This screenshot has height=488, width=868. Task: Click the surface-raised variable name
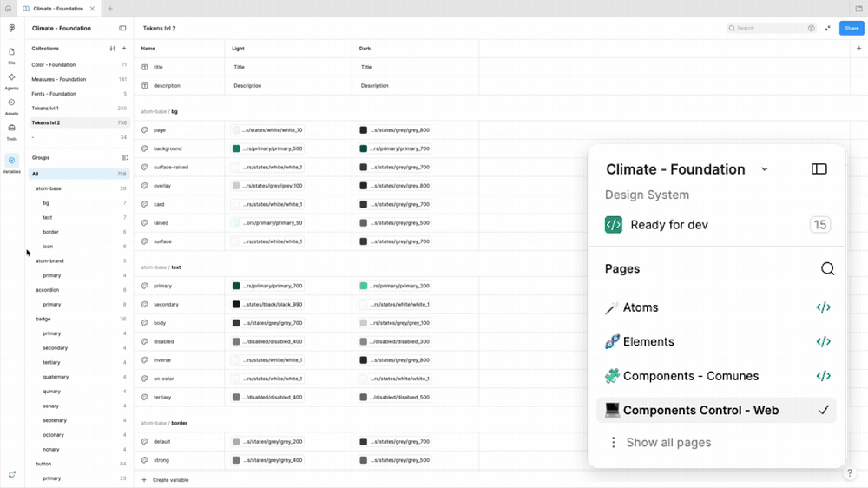tap(170, 168)
